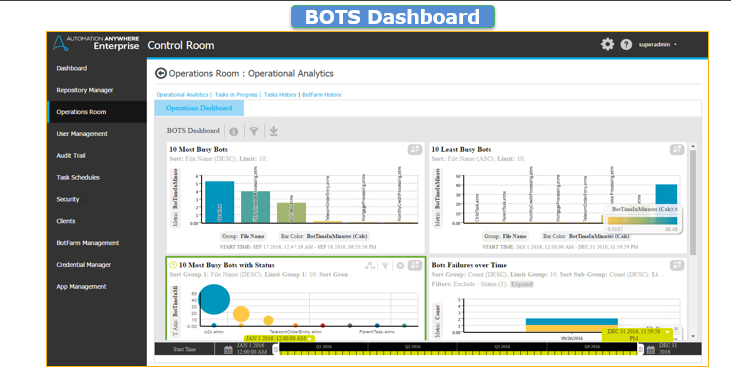Maximize 10 Most Busy Bots with Status widget
This screenshot has height=374, width=731.
tap(414, 265)
